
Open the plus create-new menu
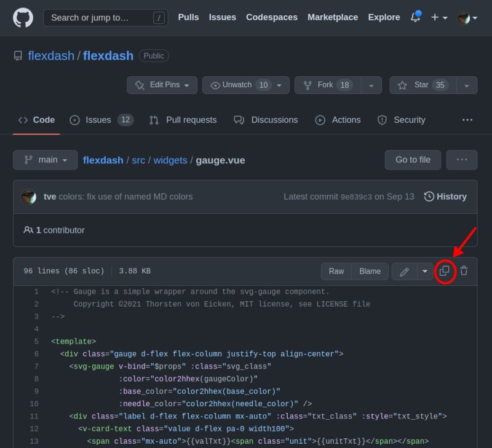click(439, 18)
